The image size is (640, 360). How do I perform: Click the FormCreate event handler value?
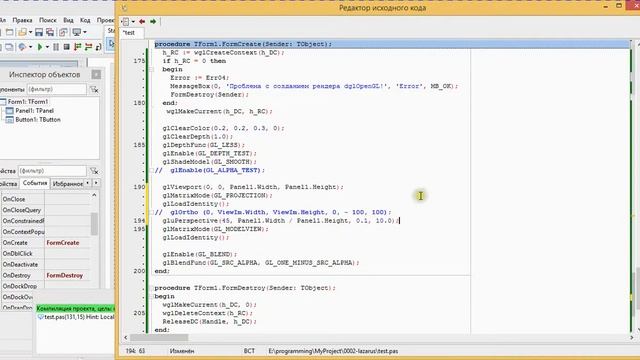pos(62,242)
